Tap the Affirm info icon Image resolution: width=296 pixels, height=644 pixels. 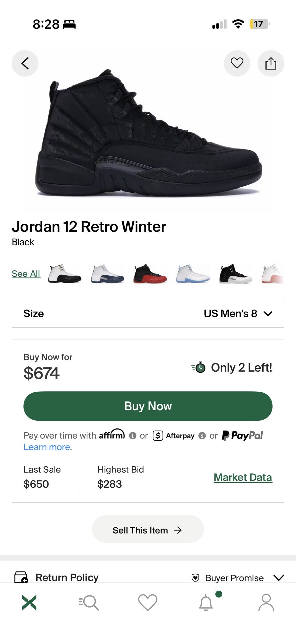(x=133, y=436)
